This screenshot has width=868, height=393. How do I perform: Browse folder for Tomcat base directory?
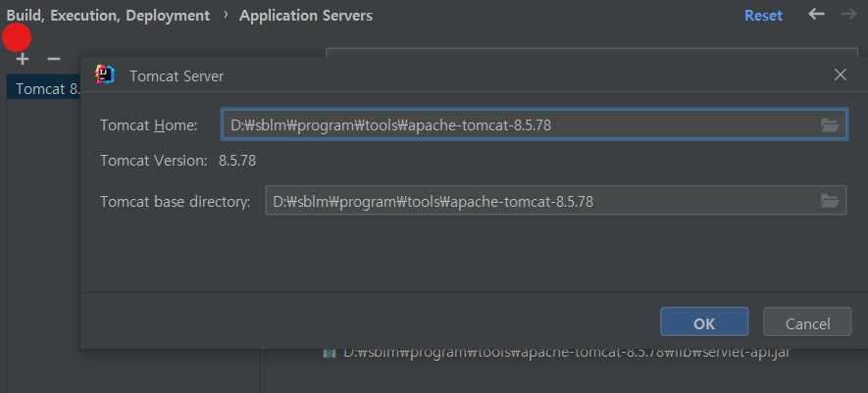pyautogui.click(x=829, y=200)
